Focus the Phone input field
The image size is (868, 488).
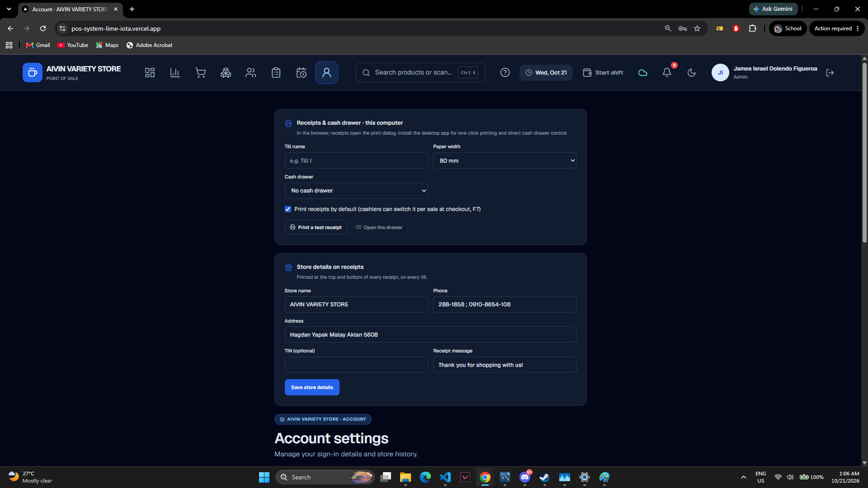click(505, 305)
